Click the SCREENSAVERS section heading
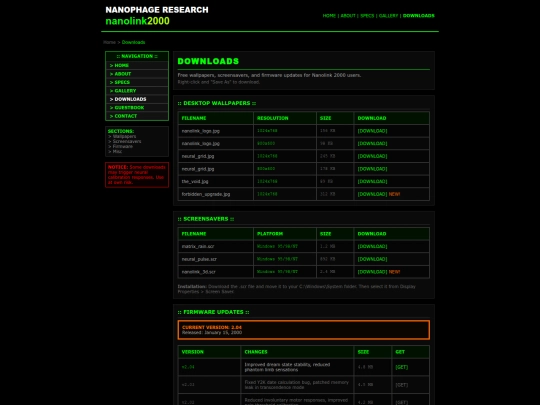This screenshot has height=405, width=540. click(206, 219)
